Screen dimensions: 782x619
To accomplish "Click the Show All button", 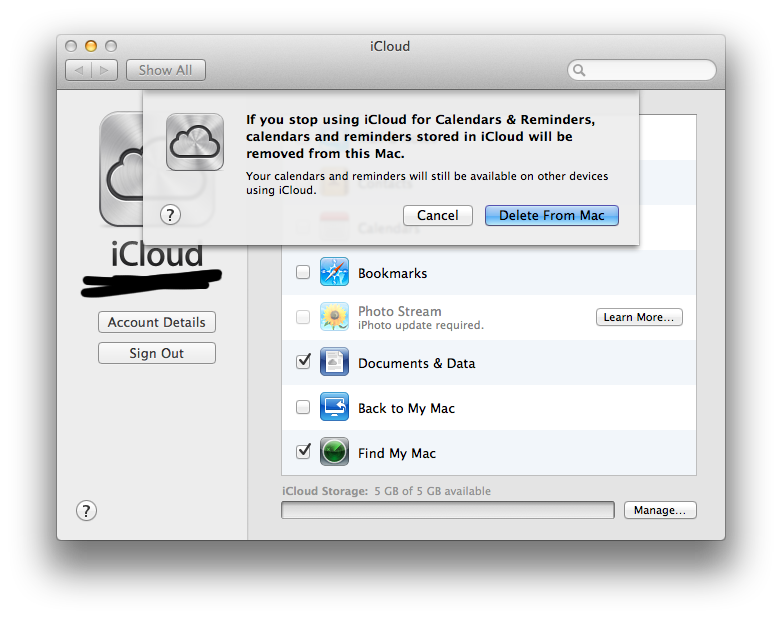I will 166,70.
